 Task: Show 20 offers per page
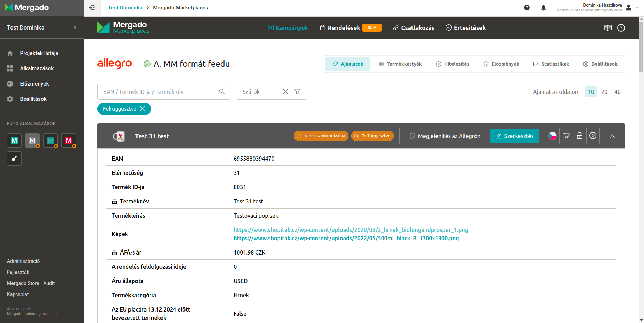click(x=604, y=92)
